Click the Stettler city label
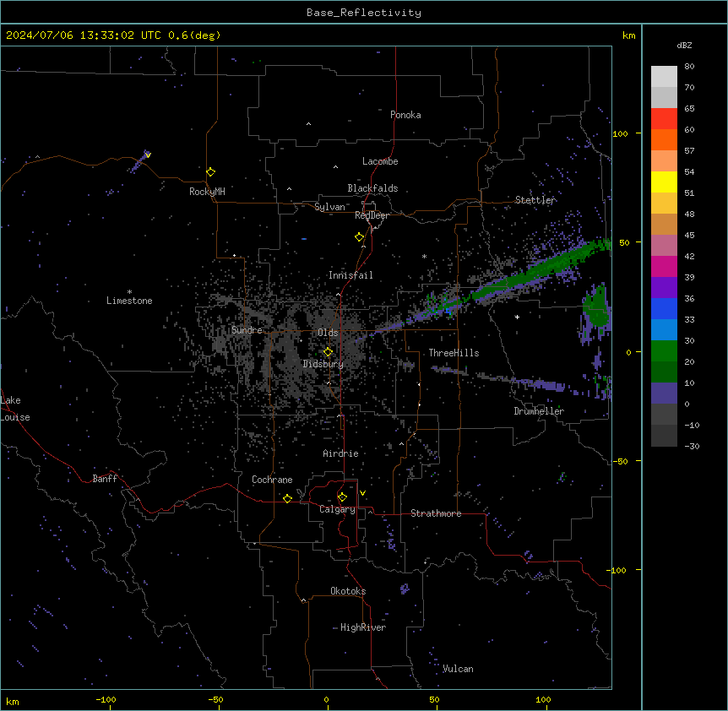Image resolution: width=728 pixels, height=711 pixels. pos(535,200)
